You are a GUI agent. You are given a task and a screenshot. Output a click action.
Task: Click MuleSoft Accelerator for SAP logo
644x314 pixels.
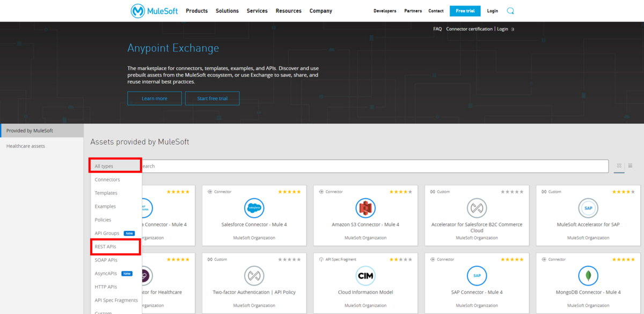click(588, 208)
